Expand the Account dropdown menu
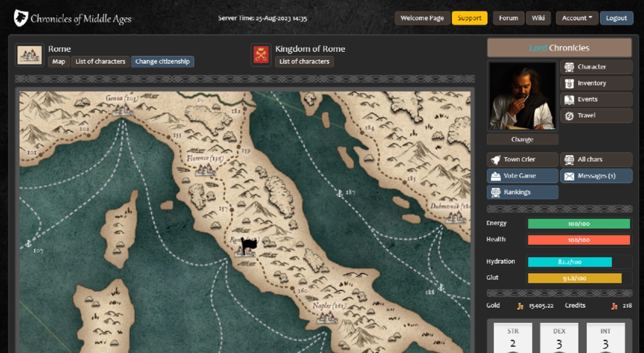 [x=577, y=18]
